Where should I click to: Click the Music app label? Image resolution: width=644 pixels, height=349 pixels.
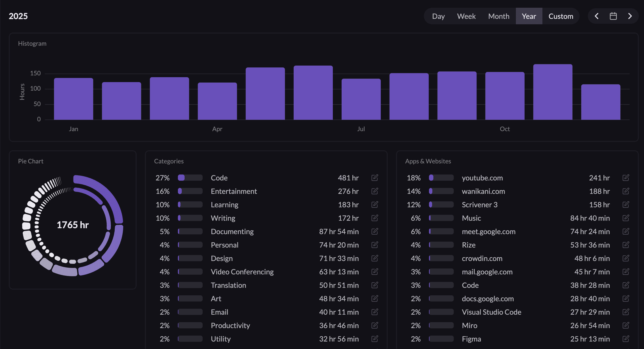click(471, 218)
